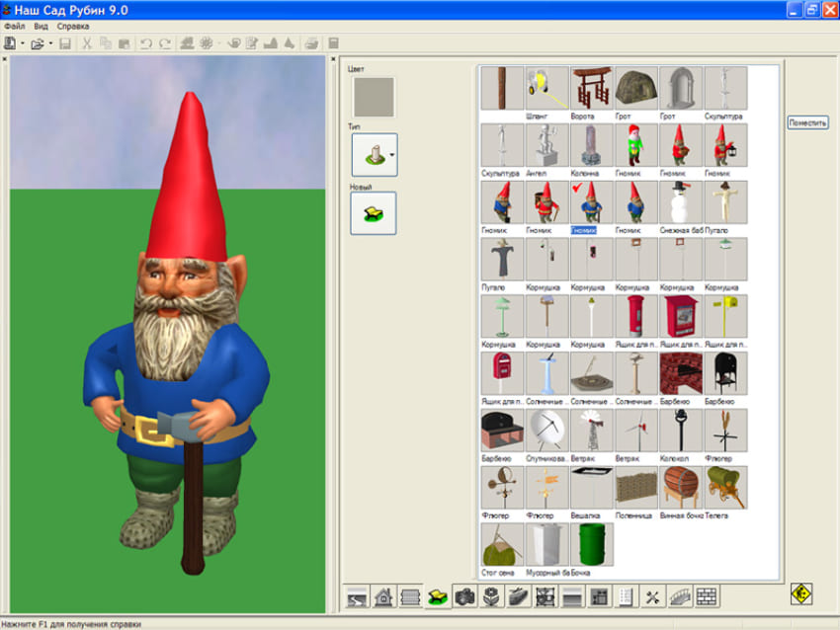This screenshot has width=840, height=630.
Task: Select the Винная бочка barrel thumbnail
Action: point(681,488)
